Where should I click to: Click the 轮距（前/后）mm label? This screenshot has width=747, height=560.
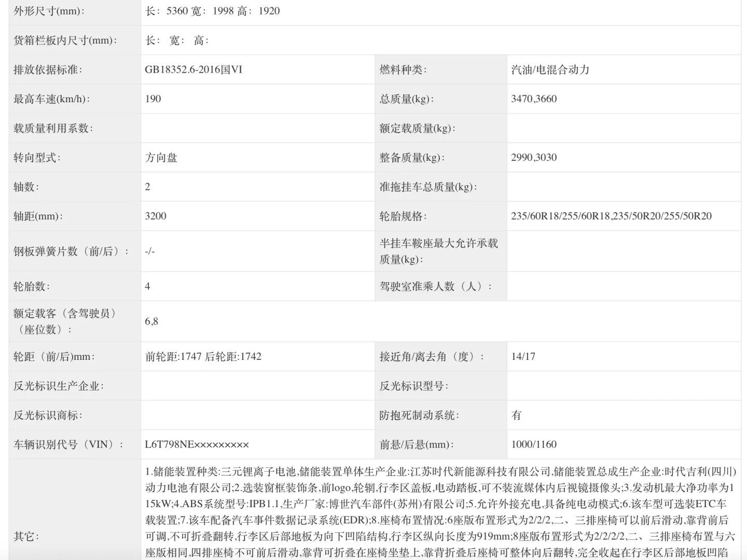(54, 357)
